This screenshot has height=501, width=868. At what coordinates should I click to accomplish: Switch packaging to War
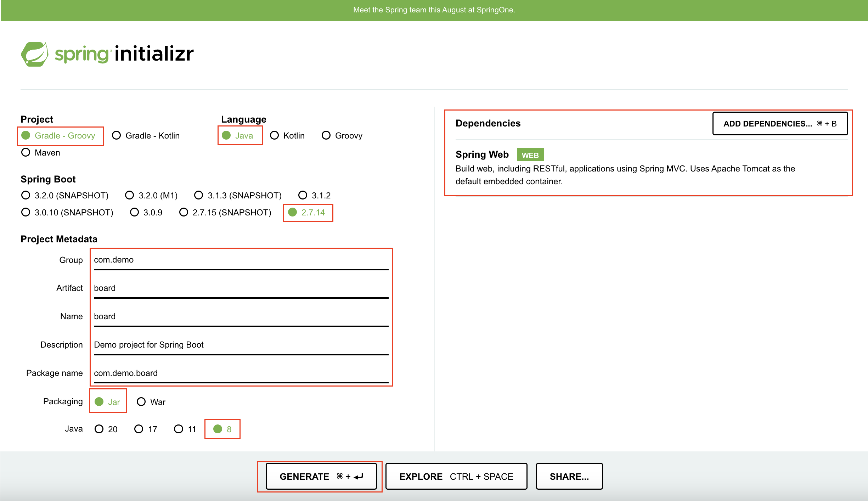coord(141,402)
